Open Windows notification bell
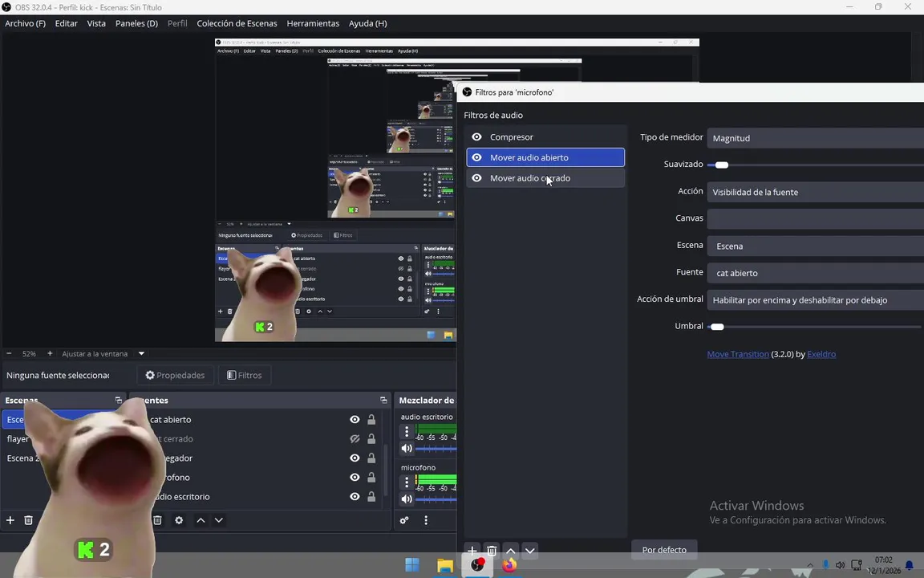This screenshot has width=924, height=578. coord(910,565)
